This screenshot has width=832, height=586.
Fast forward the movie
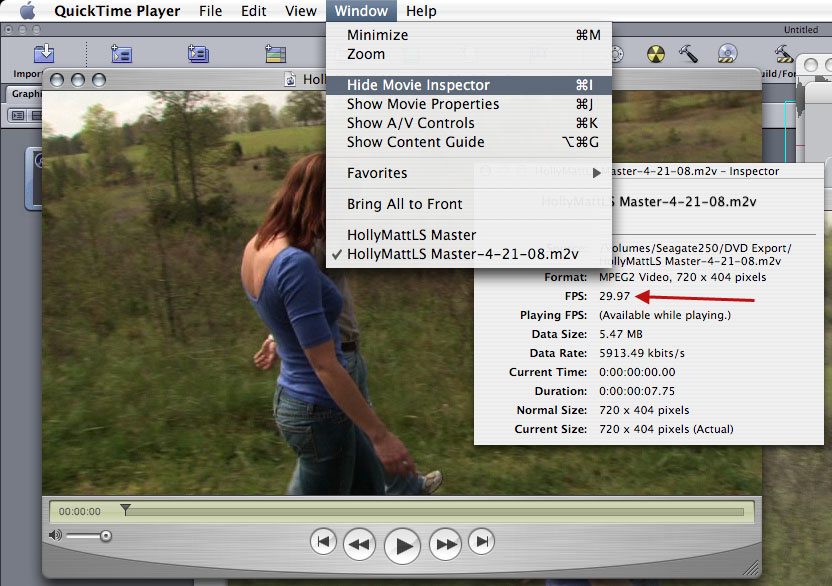[445, 544]
